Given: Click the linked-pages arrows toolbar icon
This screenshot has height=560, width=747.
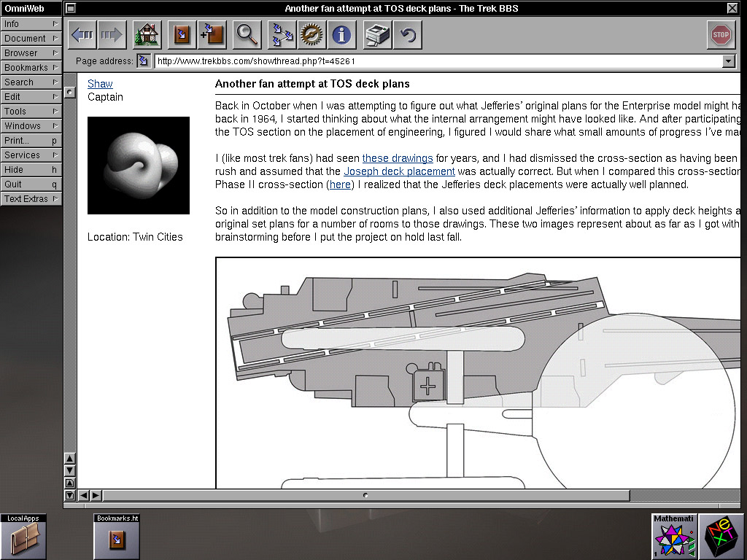Looking at the screenshot, I should click(282, 35).
